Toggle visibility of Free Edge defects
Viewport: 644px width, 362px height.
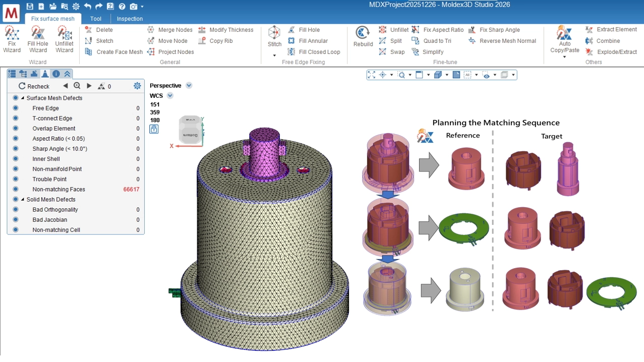[x=16, y=108]
